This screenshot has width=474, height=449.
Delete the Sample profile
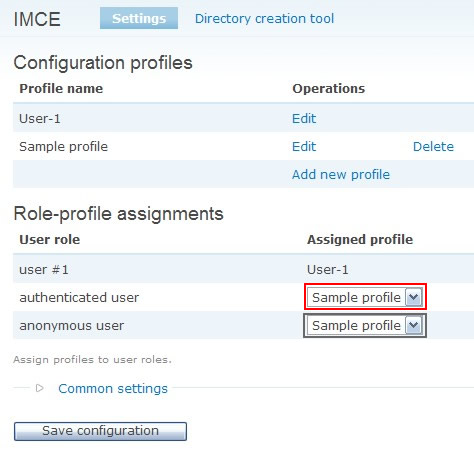[x=433, y=146]
